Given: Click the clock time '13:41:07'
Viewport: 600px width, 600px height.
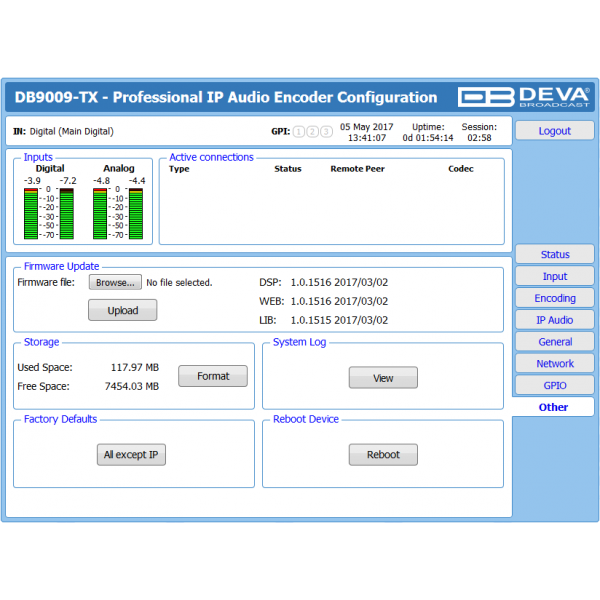Looking at the screenshot, I should pos(367,138).
